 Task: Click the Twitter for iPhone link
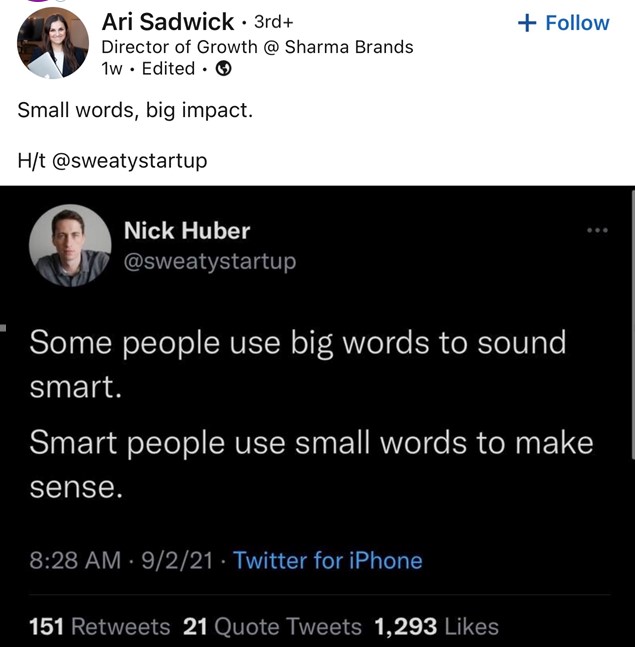[x=328, y=560]
